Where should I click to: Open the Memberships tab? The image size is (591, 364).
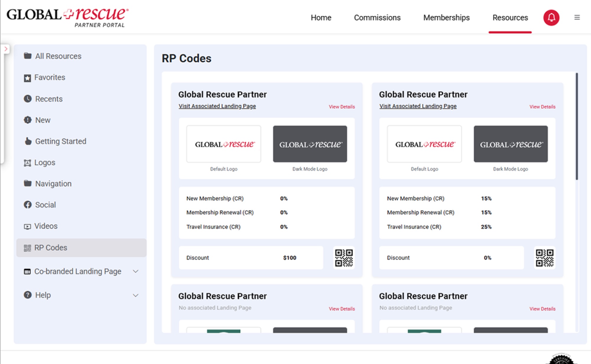pyautogui.click(x=447, y=18)
